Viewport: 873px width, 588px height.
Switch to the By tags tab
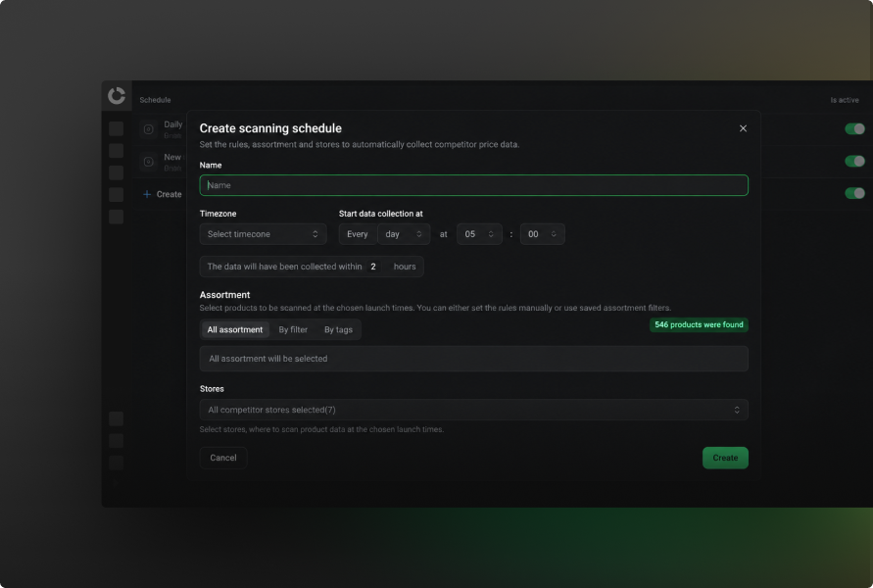click(x=338, y=329)
